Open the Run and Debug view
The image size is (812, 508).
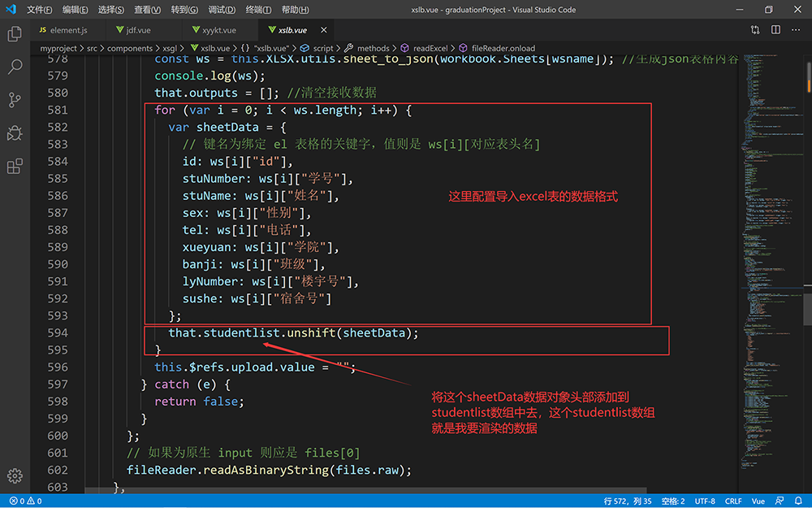[14, 132]
